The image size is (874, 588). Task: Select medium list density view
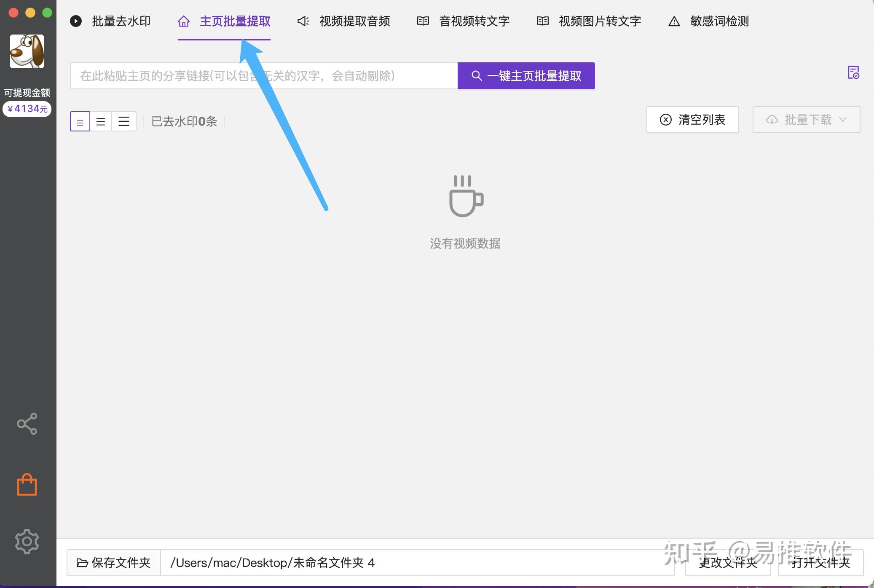101,122
